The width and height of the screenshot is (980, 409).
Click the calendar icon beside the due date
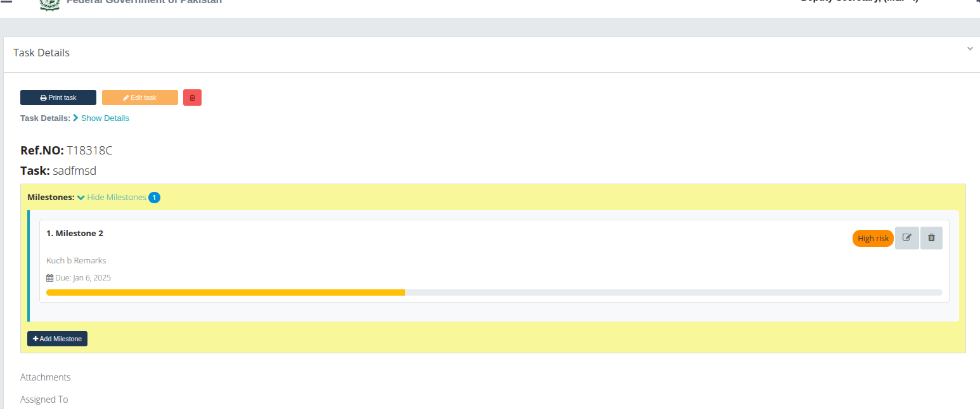pos(50,278)
